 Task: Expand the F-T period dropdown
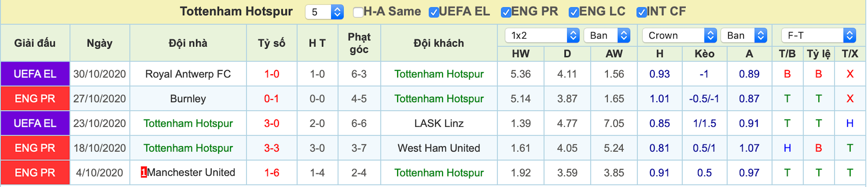(x=818, y=35)
